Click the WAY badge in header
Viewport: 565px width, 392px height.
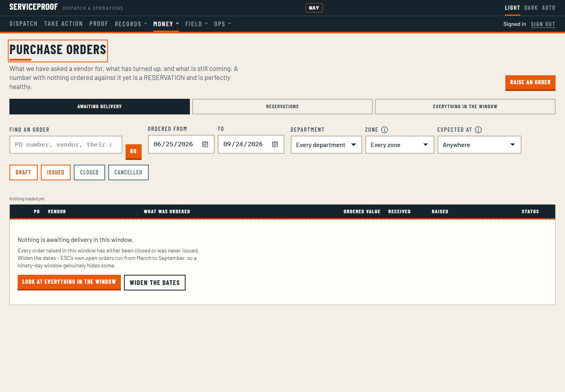click(x=314, y=8)
